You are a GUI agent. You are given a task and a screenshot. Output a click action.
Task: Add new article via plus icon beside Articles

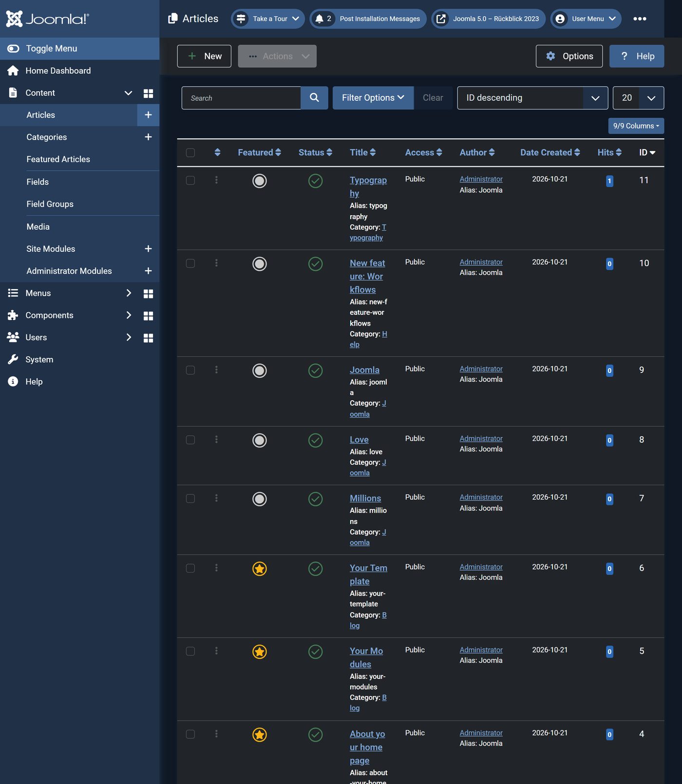point(149,115)
